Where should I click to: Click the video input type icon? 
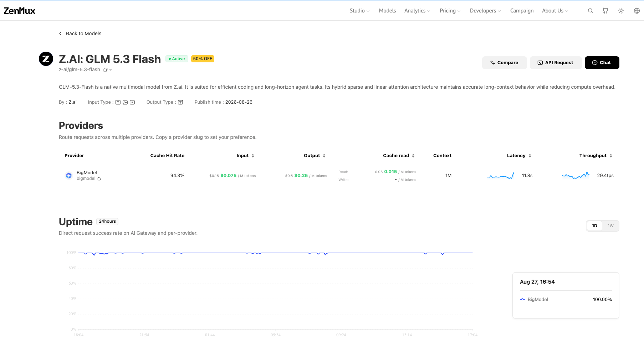click(132, 102)
